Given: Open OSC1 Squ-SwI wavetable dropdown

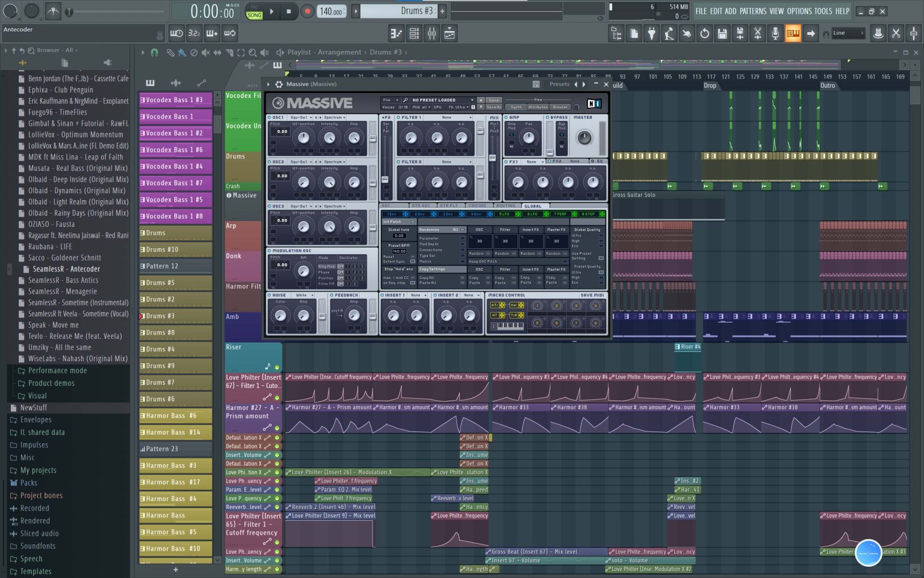Looking at the screenshot, I should [301, 117].
